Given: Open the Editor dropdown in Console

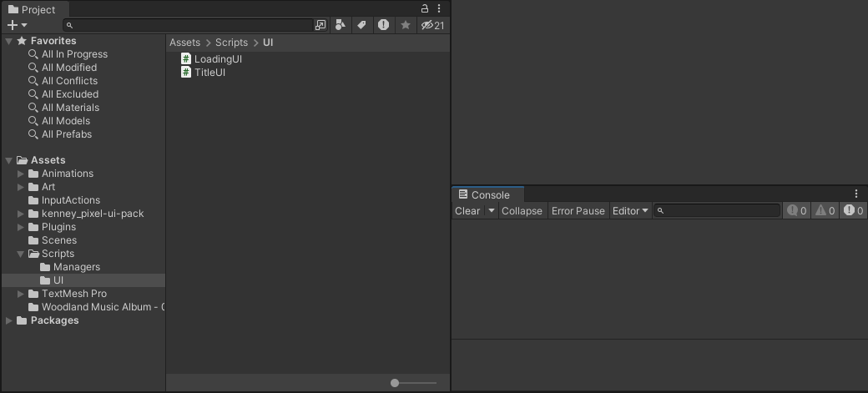Looking at the screenshot, I should (x=630, y=211).
